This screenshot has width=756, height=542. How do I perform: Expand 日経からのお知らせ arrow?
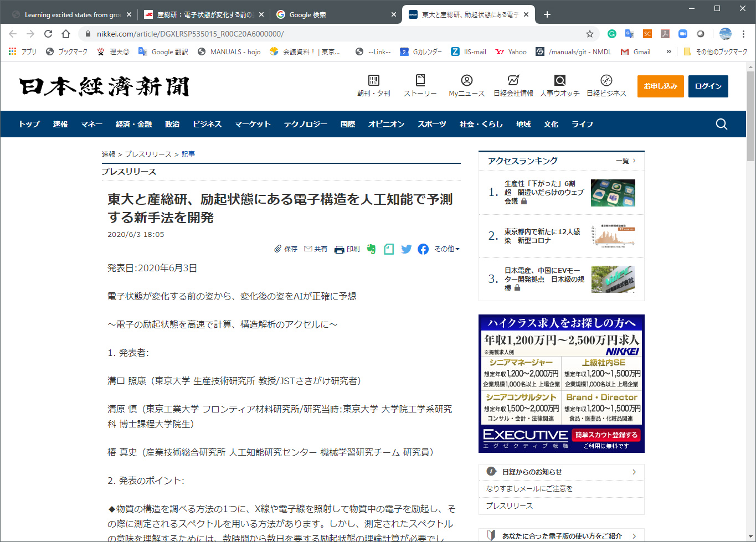(634, 472)
